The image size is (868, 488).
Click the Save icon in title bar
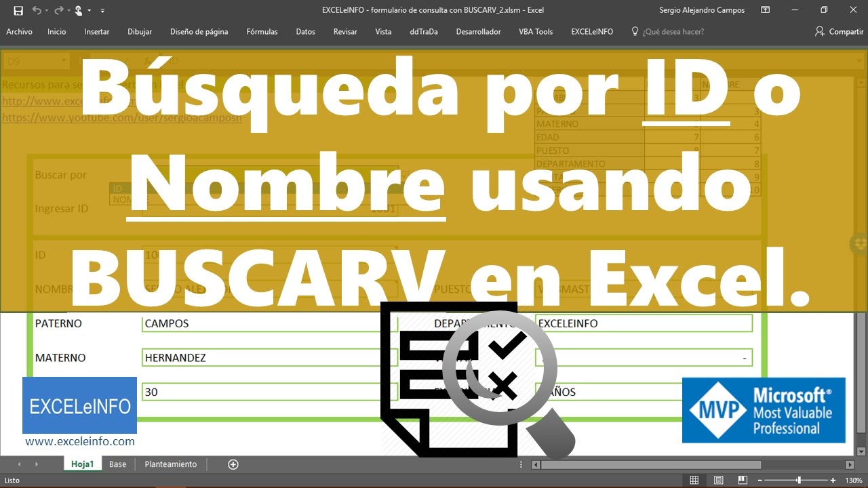18,10
